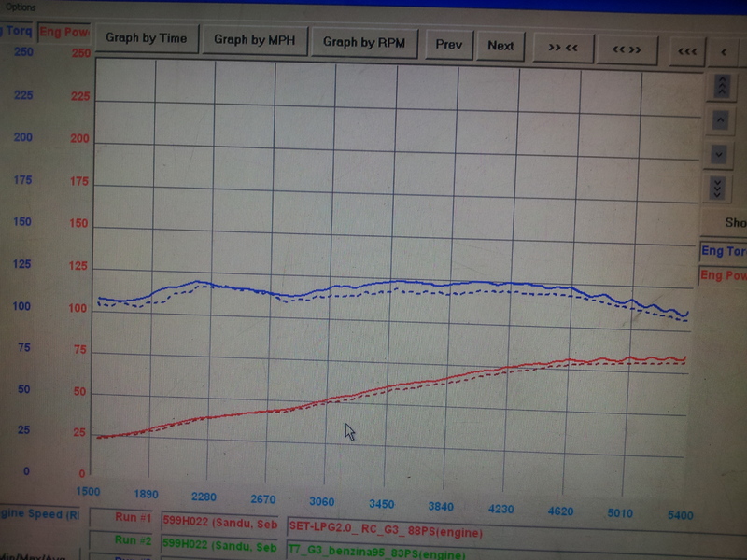Click the 1500 RPM axis value

point(88,492)
